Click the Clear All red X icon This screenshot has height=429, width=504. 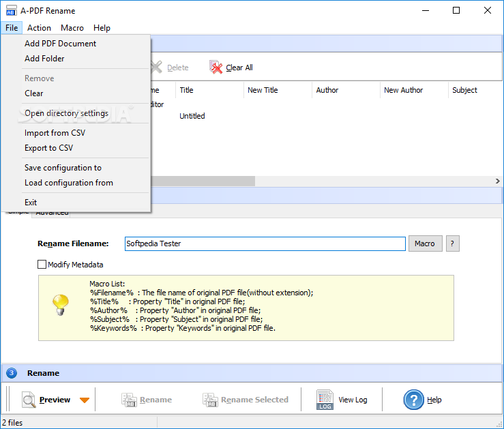[216, 67]
